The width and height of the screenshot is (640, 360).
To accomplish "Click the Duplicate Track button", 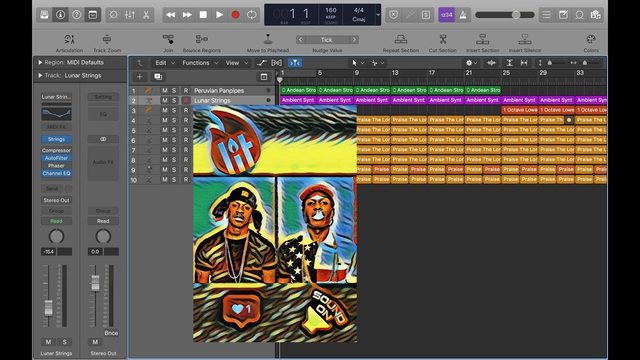I will click(x=158, y=77).
